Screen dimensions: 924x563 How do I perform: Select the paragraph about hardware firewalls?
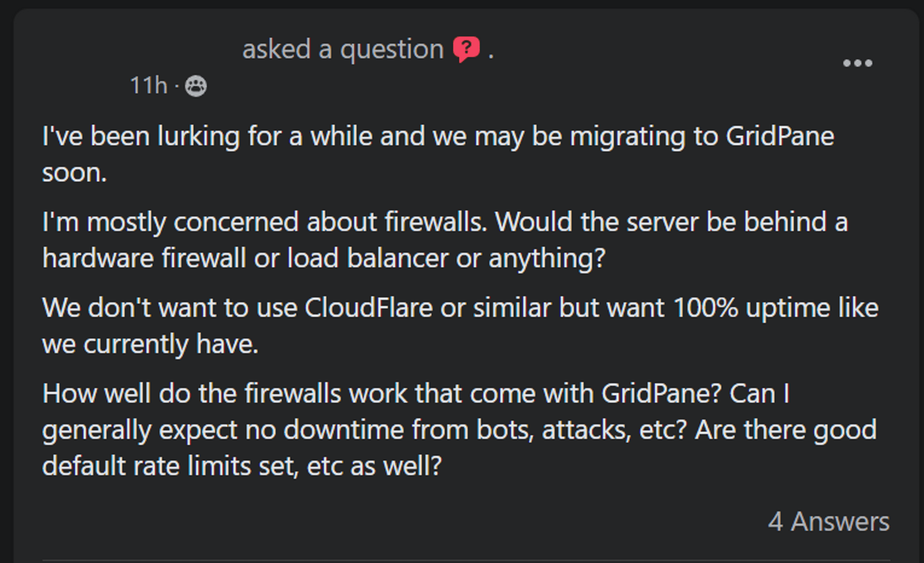click(444, 240)
